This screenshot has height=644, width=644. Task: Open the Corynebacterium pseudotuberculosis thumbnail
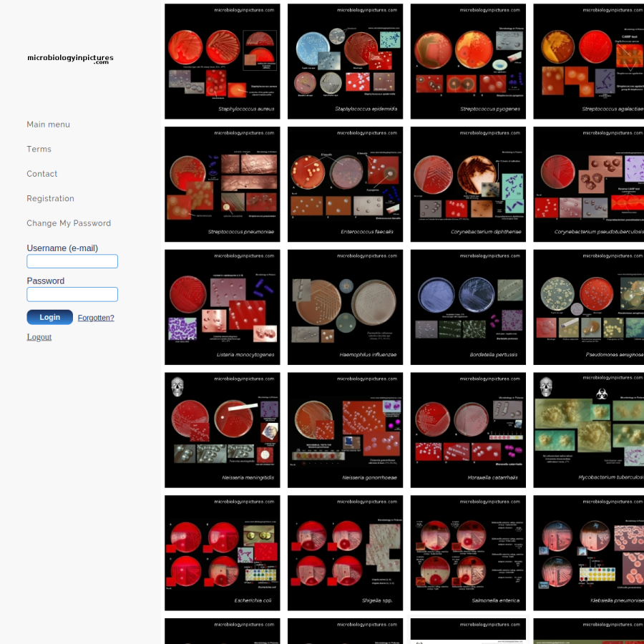click(x=589, y=184)
